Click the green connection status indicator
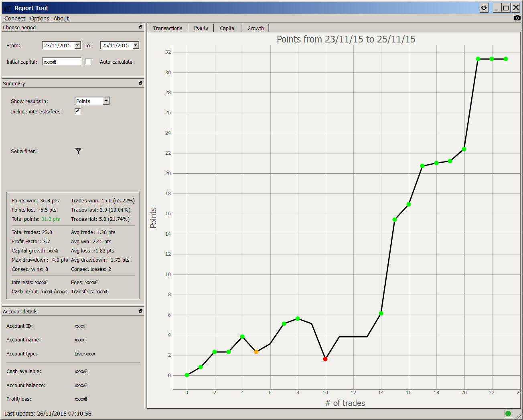The image size is (523, 420). click(x=509, y=414)
